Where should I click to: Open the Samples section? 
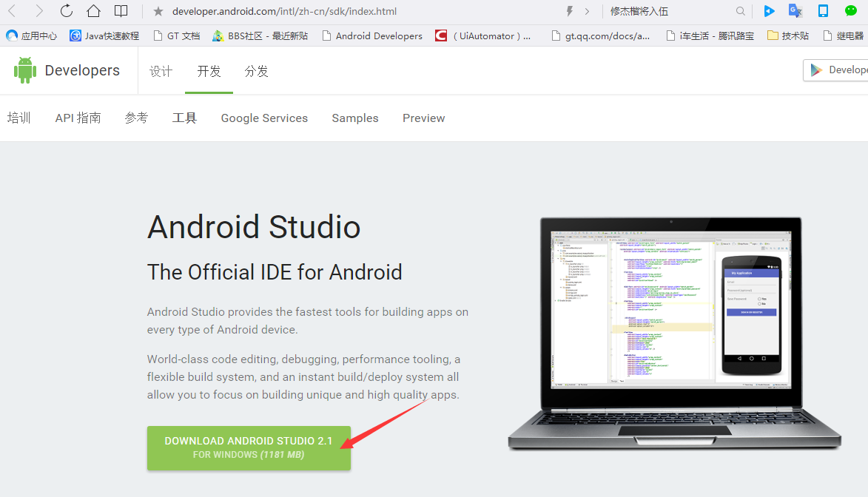[x=355, y=118]
